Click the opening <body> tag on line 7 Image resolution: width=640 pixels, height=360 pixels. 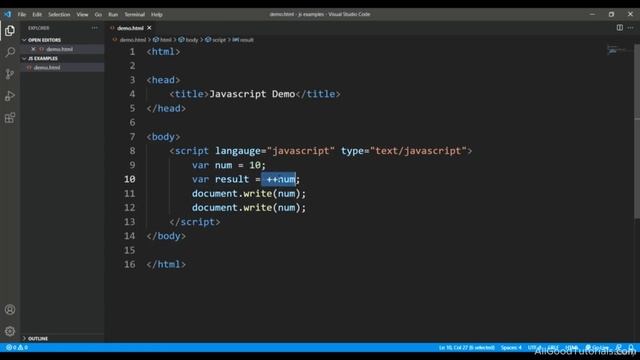click(x=163, y=137)
